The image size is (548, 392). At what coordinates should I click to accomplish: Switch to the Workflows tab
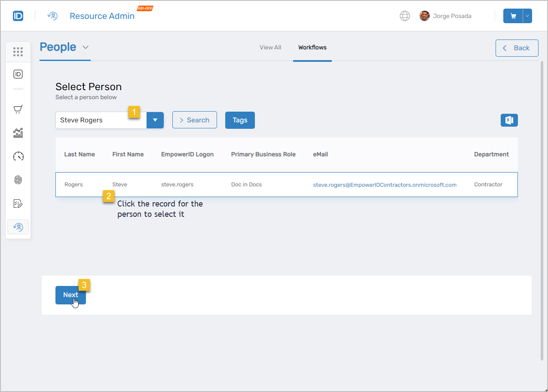[312, 47]
